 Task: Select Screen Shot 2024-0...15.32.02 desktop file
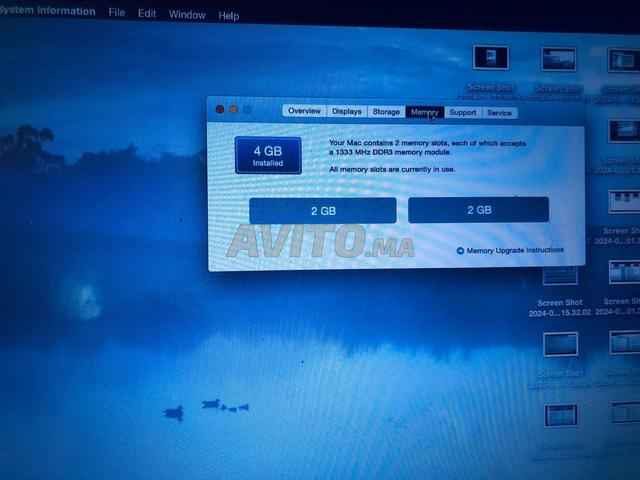click(560, 275)
